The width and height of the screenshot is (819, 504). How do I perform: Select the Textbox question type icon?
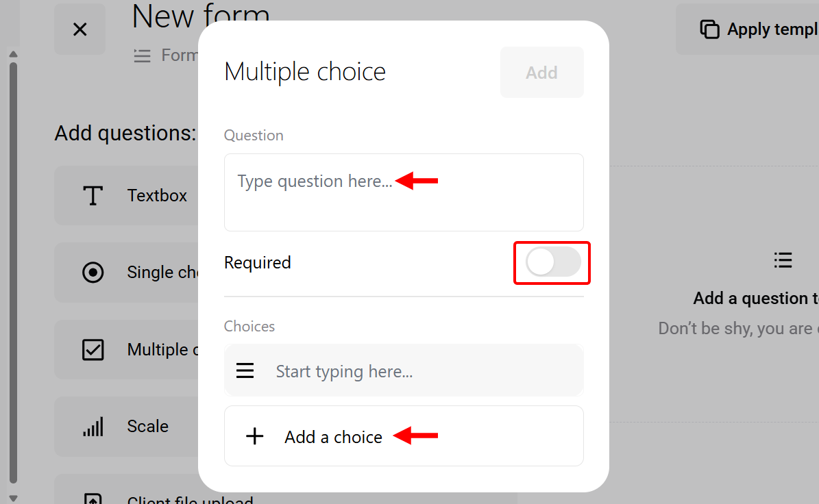tap(93, 195)
